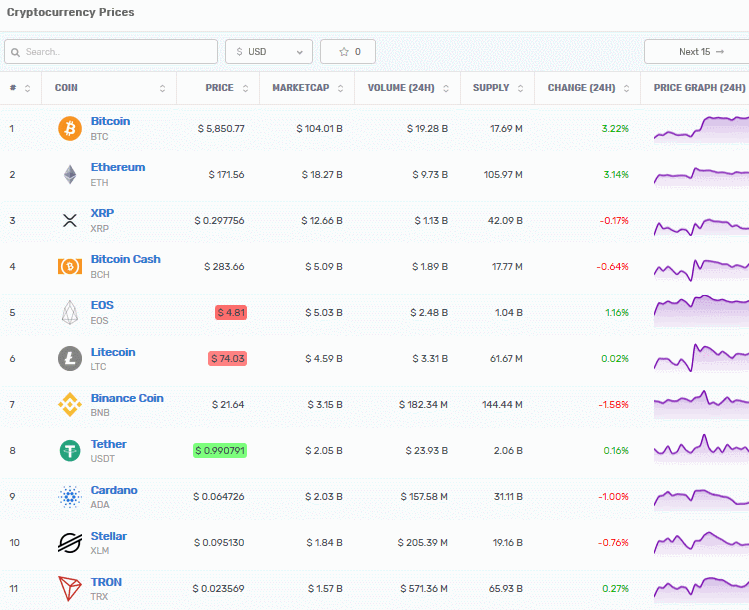This screenshot has width=749, height=610.
Task: Click the Cryptocurrency Prices heading
Action: [70, 12]
